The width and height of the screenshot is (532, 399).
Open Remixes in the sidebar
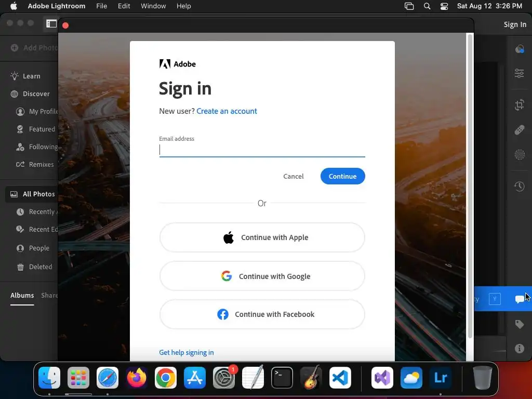35,164
